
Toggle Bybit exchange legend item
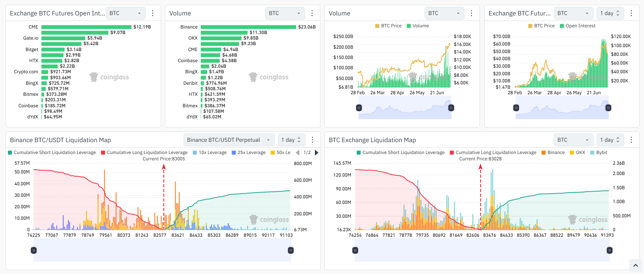(599, 152)
